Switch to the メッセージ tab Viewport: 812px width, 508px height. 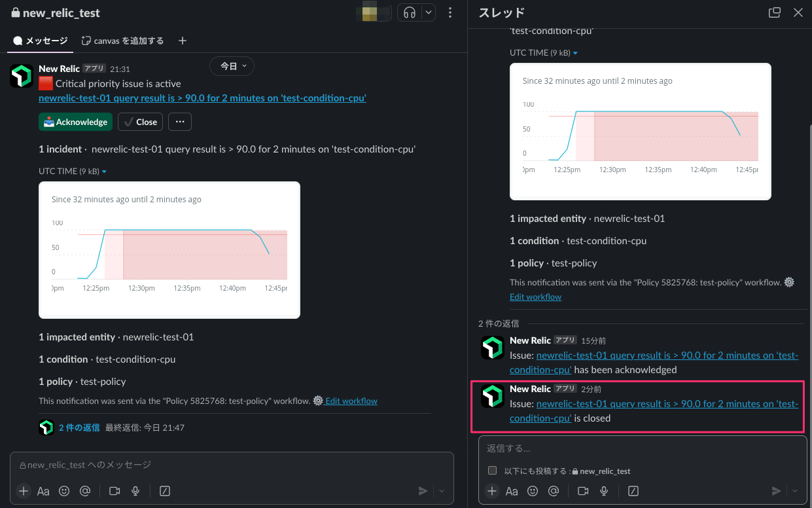click(40, 40)
